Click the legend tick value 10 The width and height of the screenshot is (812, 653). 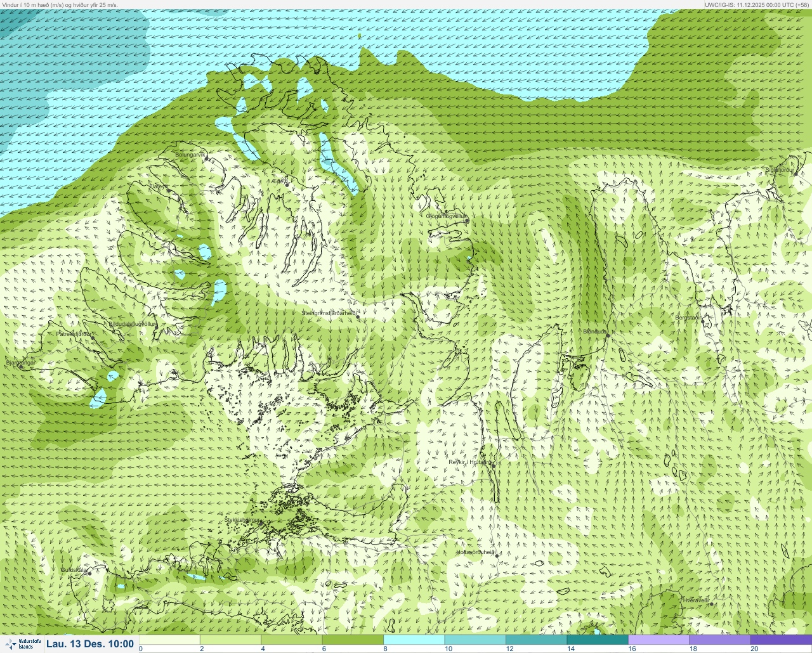(449, 649)
